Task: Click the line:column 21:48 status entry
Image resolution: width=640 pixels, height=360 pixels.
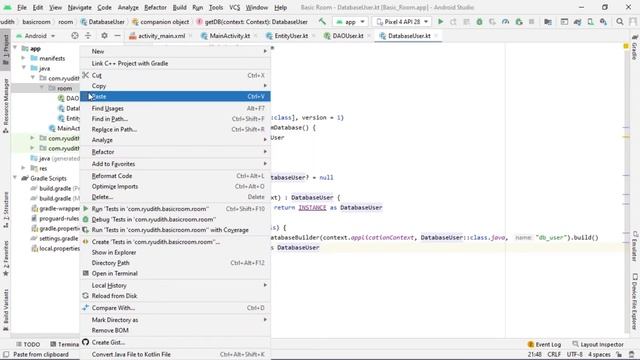Action: (x=534, y=354)
